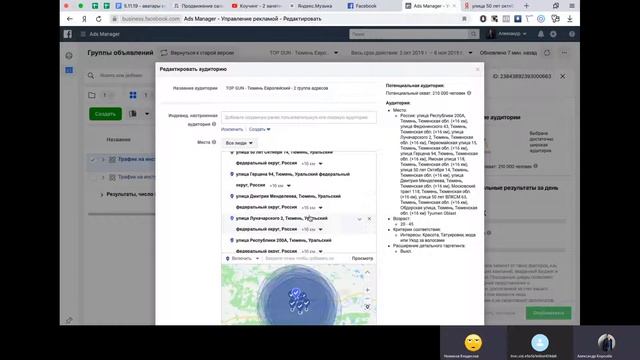Switch to the Коучинг YouTube browser tab
Viewport: 640px width, 360px height.
pos(257,6)
